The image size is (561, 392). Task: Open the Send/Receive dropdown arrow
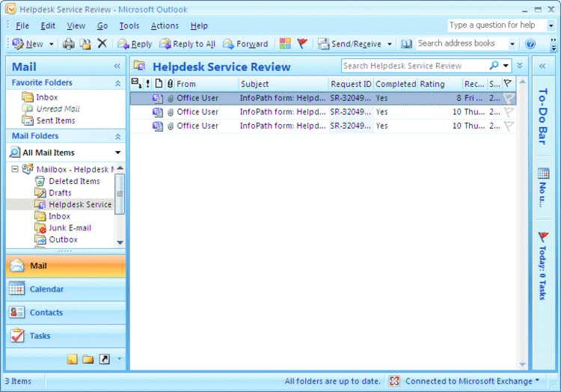[x=389, y=44]
